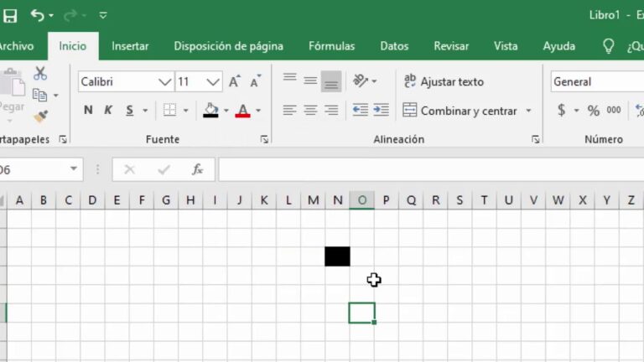Apply accounting dollar format
The width and height of the screenshot is (644, 362).
[x=562, y=110]
